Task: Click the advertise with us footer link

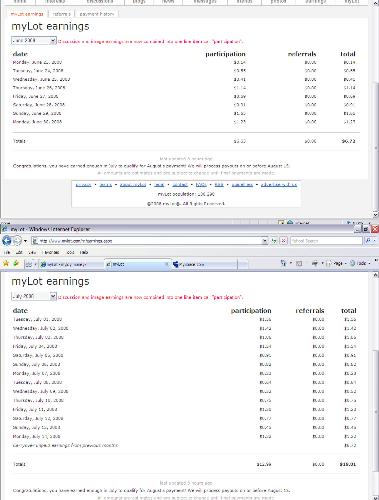Action: pos(279,185)
